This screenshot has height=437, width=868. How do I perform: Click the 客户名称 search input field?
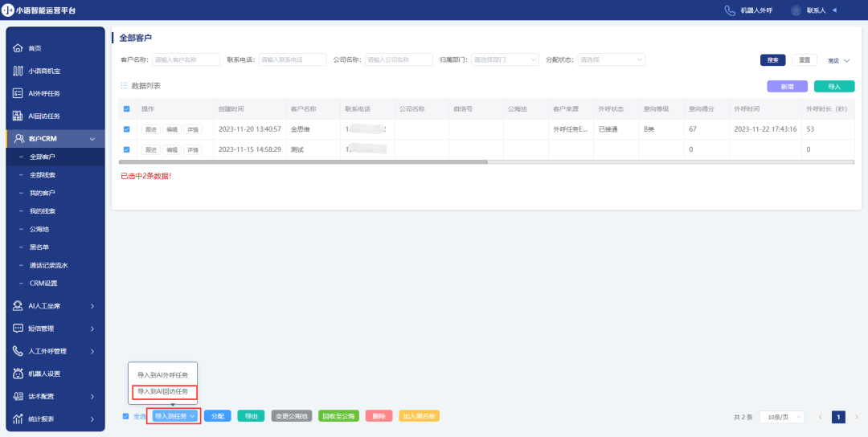(186, 59)
